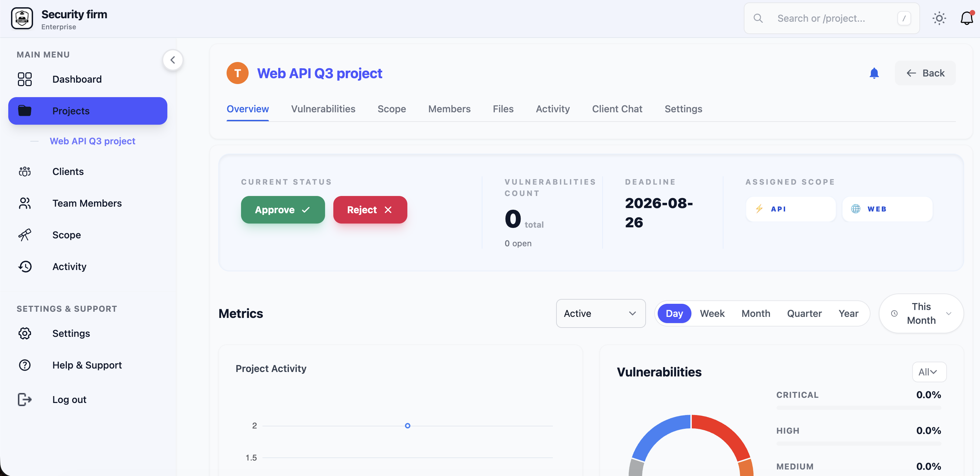Click the Security firm logo icon

[x=22, y=18]
